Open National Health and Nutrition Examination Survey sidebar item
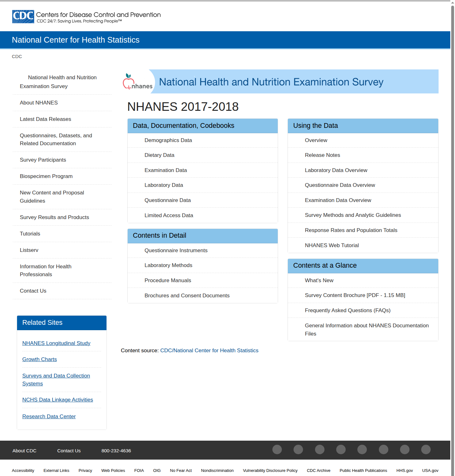Viewport: 455px width, 476px height. click(x=62, y=82)
